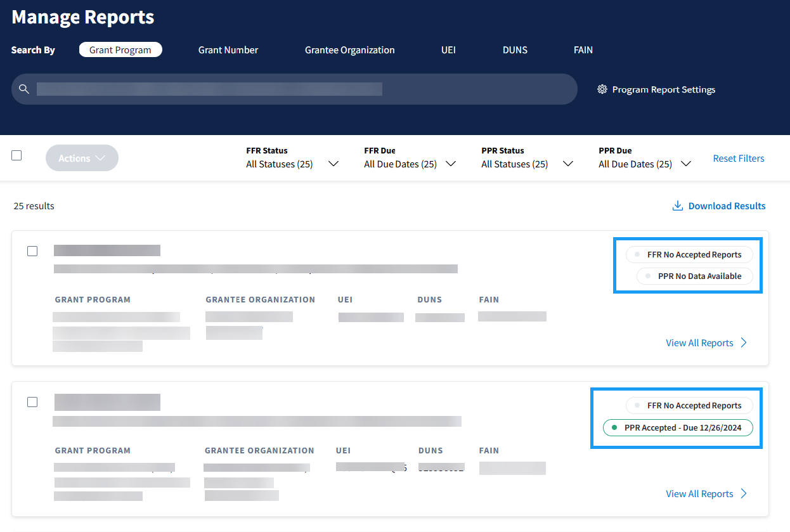Open Program Report Settings gear icon

pos(602,89)
